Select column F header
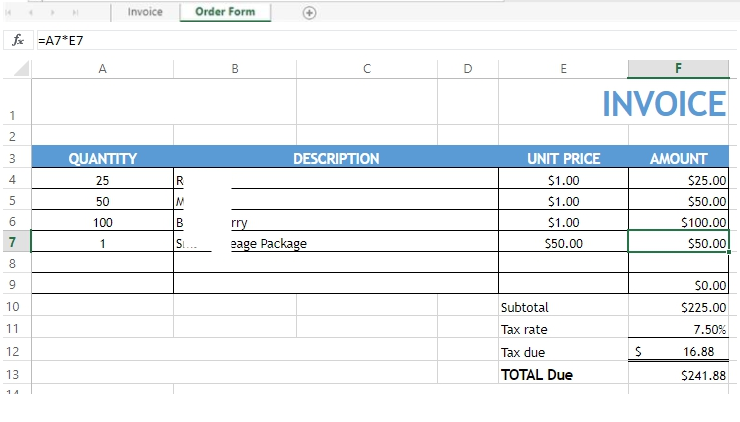740x422 pixels. [679, 69]
